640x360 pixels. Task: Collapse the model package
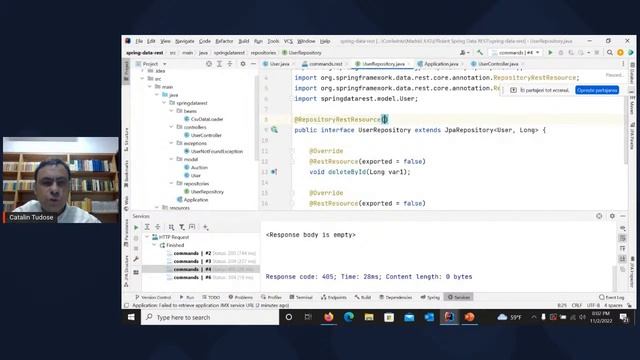pyautogui.click(x=171, y=159)
